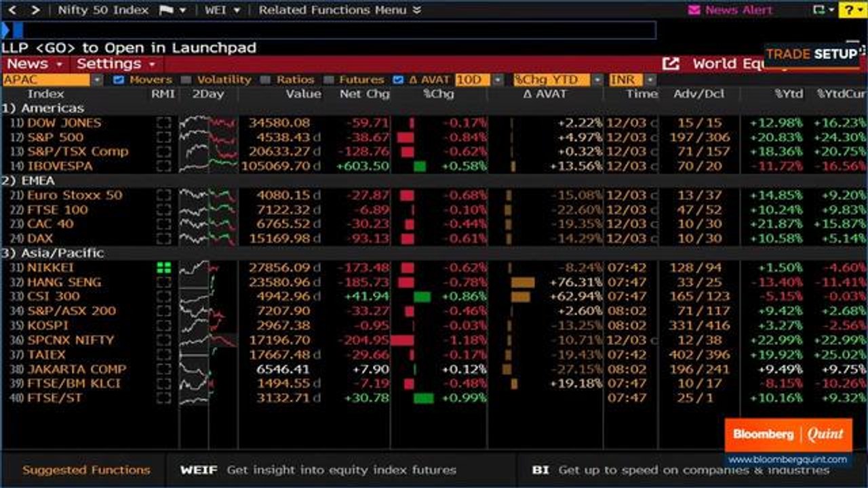Screen dimensions: 868x488
Task: Open the 2Day sparkline for SPCNX NIFTY
Action: pos(208,340)
